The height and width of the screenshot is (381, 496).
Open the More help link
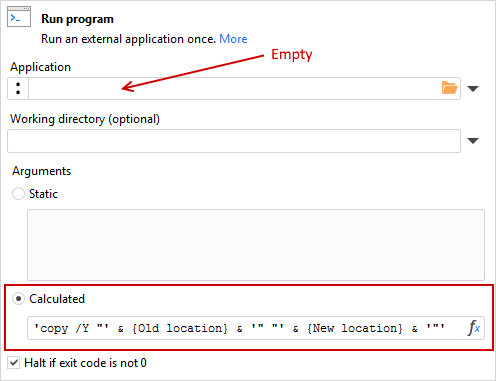233,39
